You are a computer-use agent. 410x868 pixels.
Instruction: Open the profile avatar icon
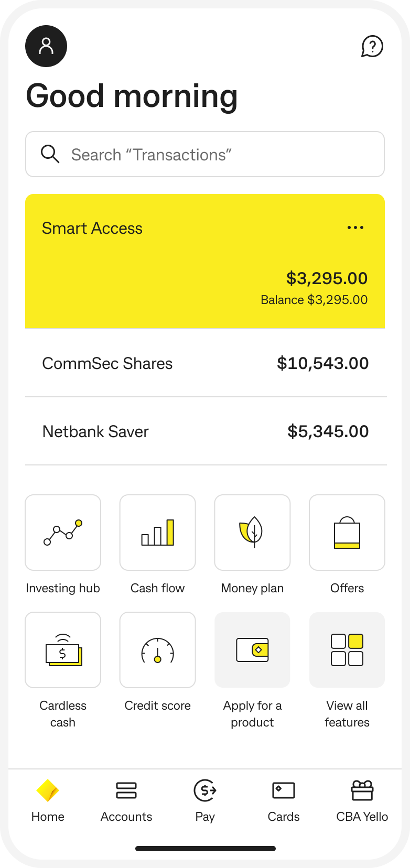click(x=46, y=46)
